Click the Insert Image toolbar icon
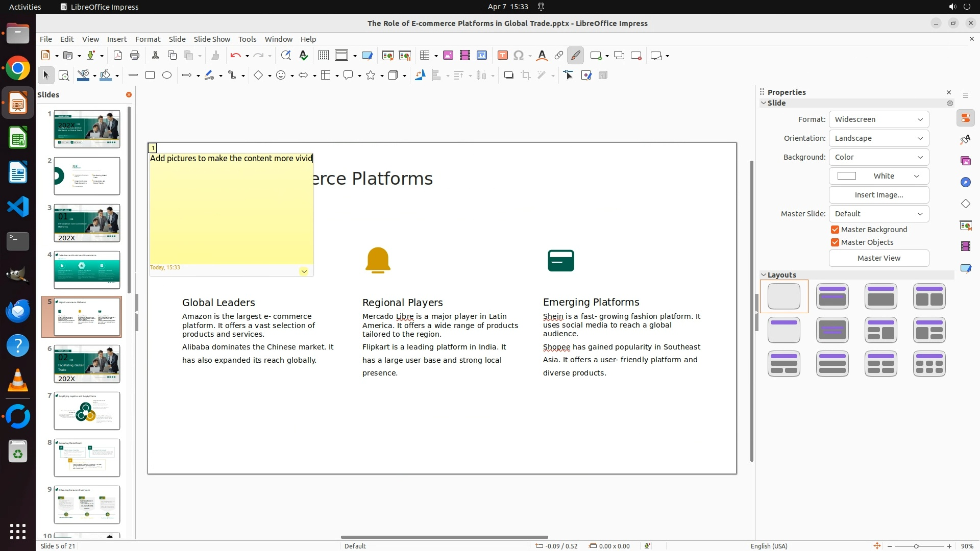The height and width of the screenshot is (551, 980). [x=448, y=56]
